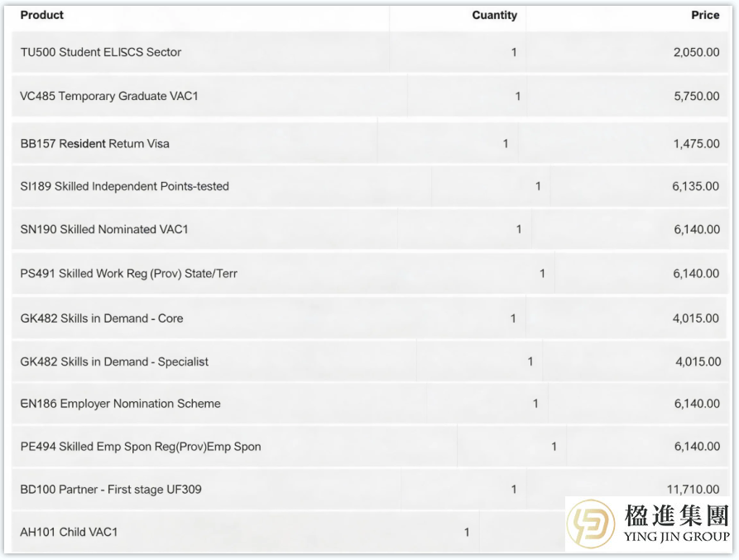Select PE494 Skilled Emp Spon Reg product

141,447
